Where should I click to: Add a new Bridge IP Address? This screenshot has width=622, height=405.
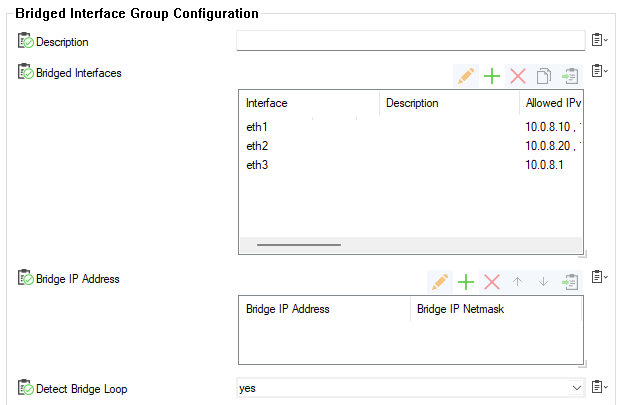466,282
